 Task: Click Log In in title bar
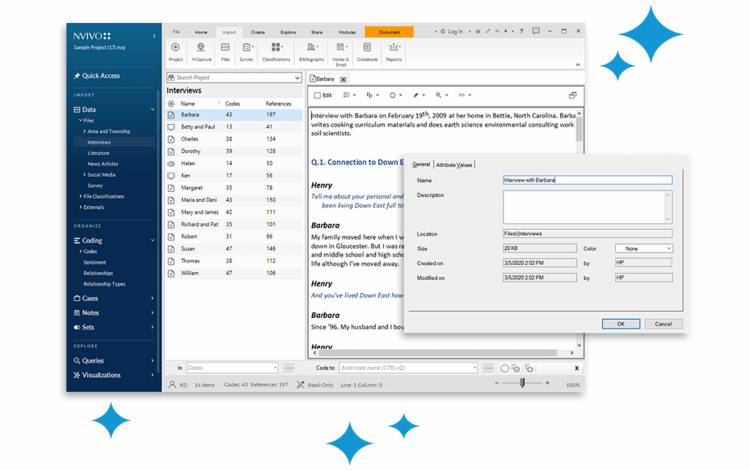[452, 32]
